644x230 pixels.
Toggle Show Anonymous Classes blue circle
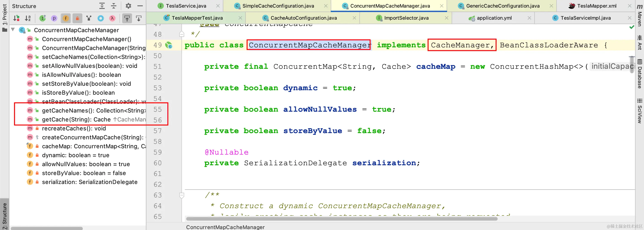click(100, 18)
